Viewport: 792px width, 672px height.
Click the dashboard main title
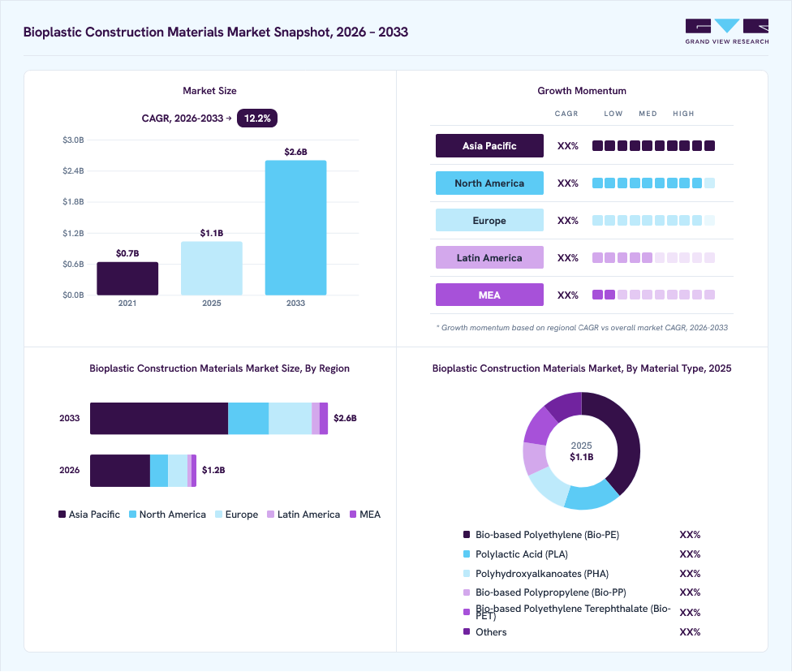point(216,32)
